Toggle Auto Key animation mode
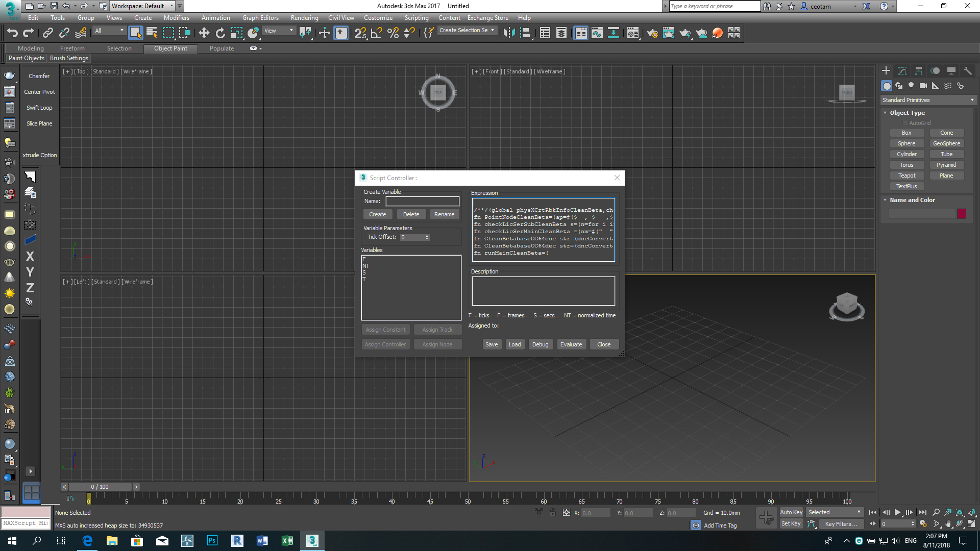Screen dimensions: 980x551 (x=791, y=512)
